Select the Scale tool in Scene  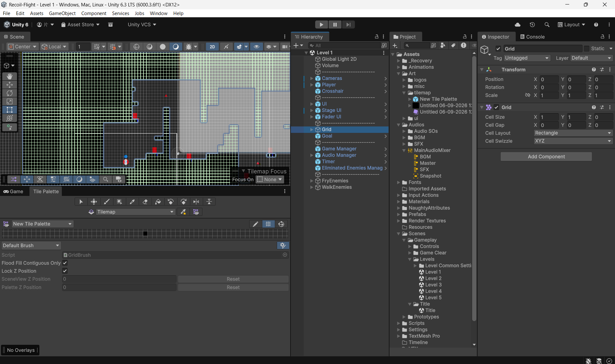10,101
